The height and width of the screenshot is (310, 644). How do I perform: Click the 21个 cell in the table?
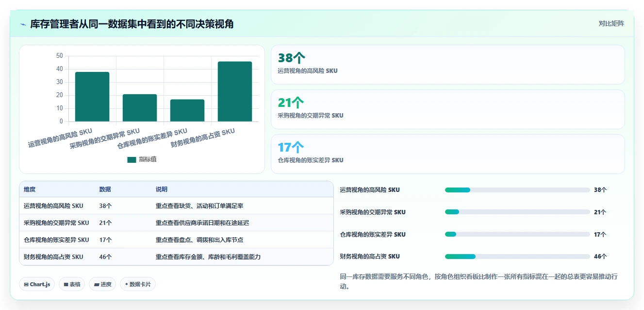click(x=105, y=223)
